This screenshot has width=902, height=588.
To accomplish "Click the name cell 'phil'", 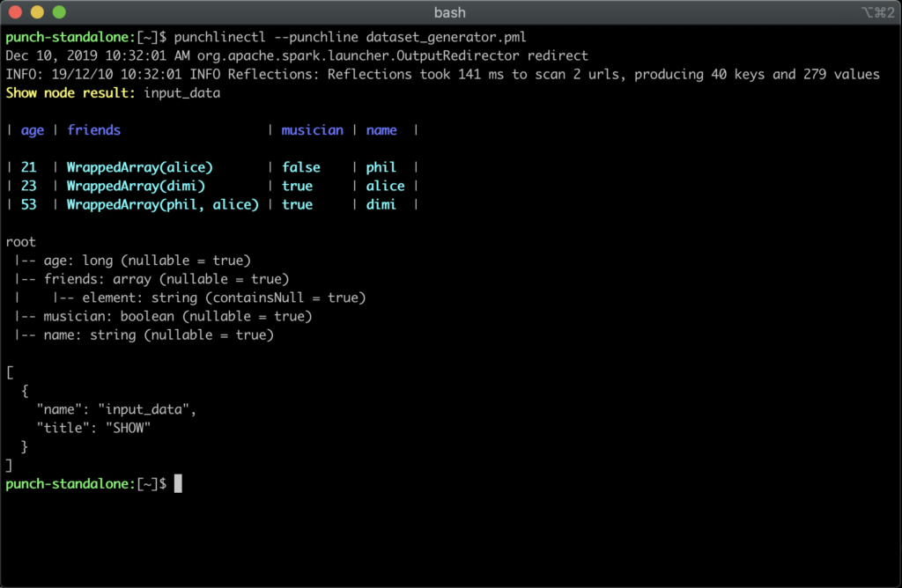I will [x=381, y=167].
